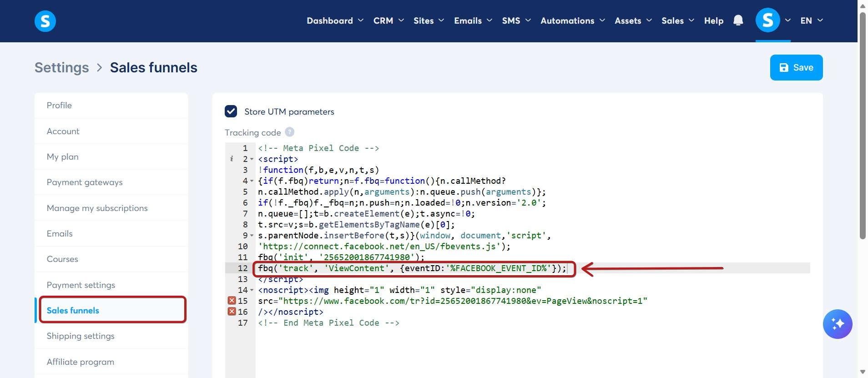Expand the Sites dropdown menu

click(x=429, y=20)
